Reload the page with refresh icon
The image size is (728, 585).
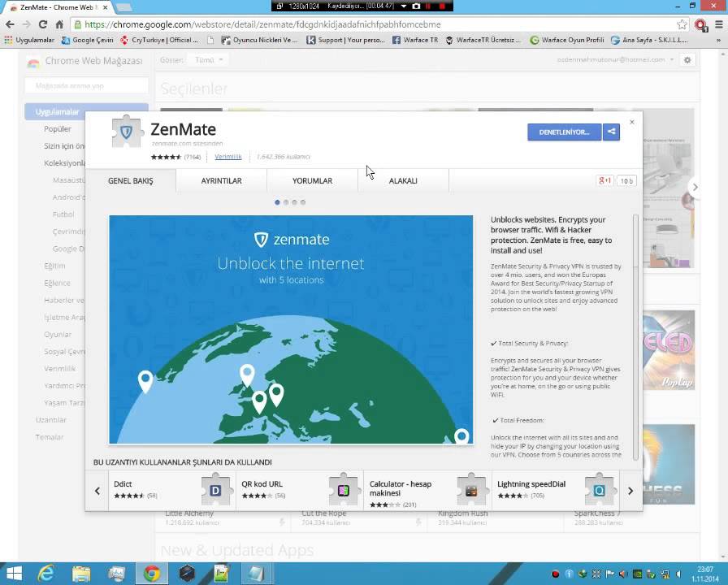pos(43,24)
